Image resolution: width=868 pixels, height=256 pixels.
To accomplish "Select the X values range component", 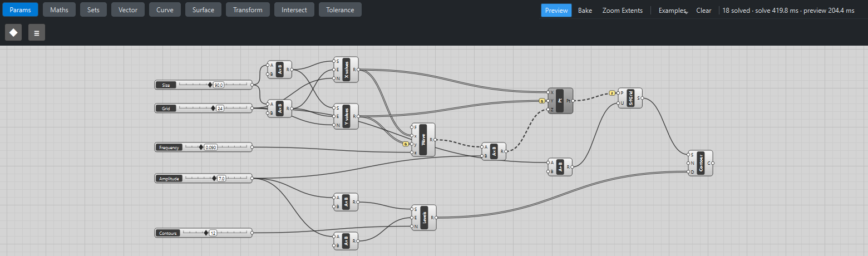I will [346, 70].
